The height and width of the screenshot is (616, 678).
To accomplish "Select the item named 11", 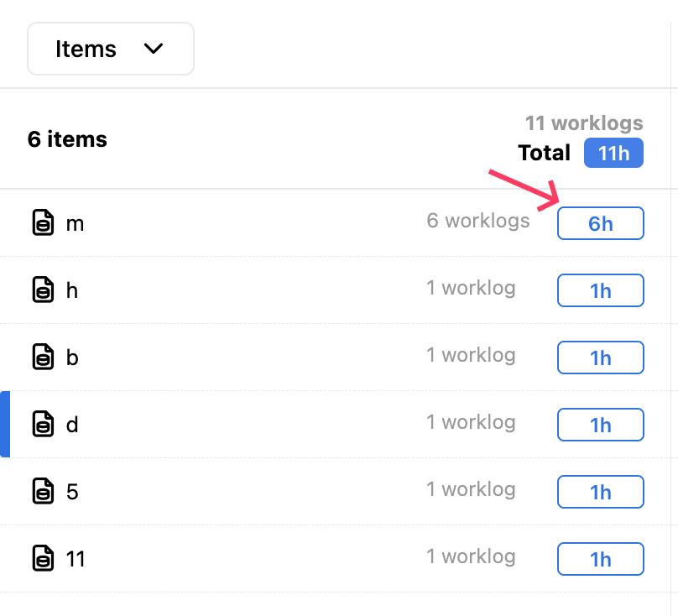I will pos(76,558).
